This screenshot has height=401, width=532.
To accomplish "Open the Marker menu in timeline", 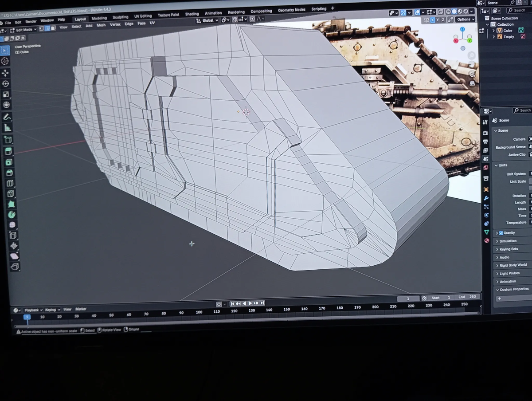I will (x=81, y=309).
